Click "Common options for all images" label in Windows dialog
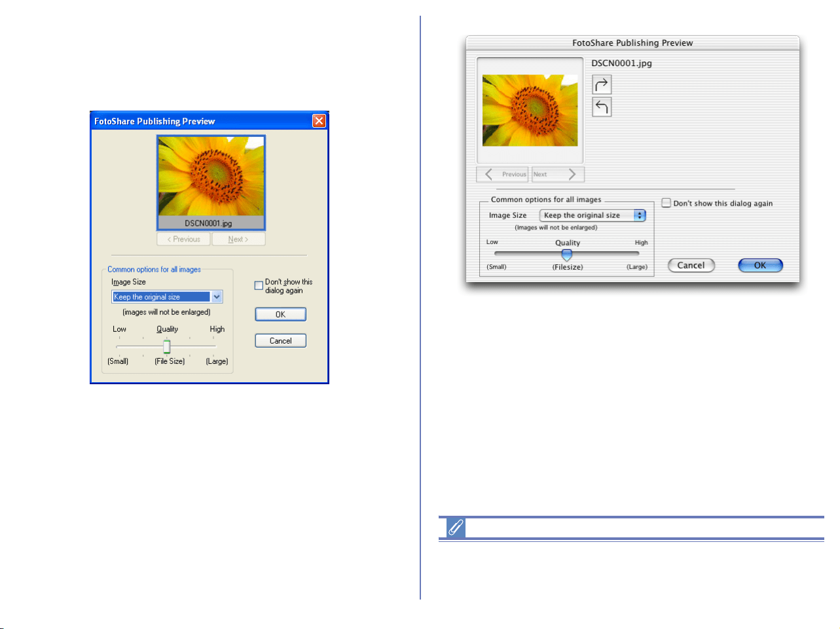This screenshot has width=840, height=629. (x=154, y=269)
